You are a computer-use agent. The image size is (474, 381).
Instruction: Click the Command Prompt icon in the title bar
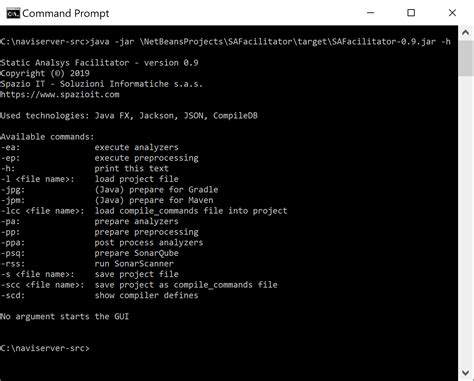tap(13, 13)
